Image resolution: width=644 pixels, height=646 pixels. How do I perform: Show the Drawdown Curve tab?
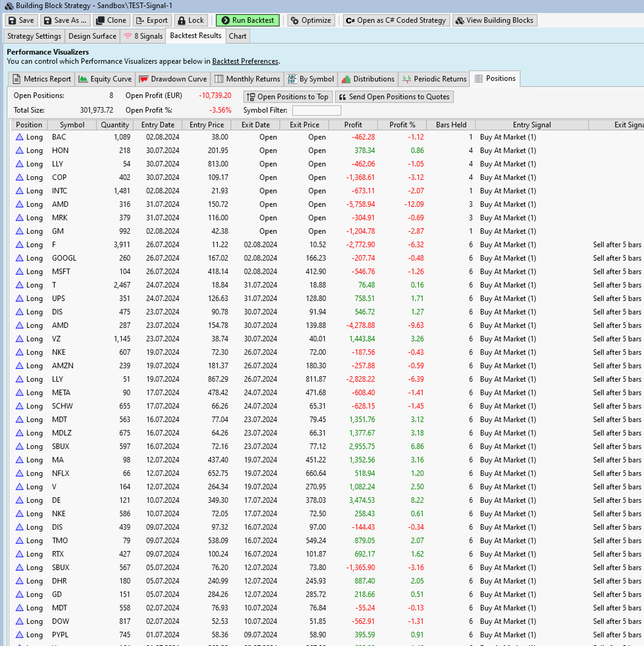pos(173,79)
